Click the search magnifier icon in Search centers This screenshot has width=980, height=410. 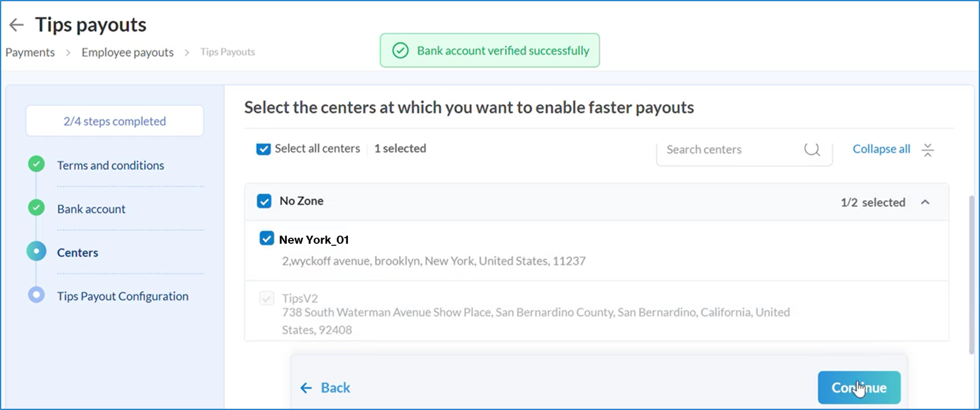click(812, 149)
